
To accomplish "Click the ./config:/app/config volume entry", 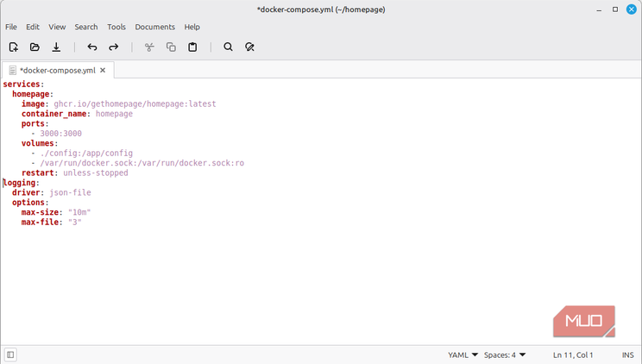I will coord(86,154).
